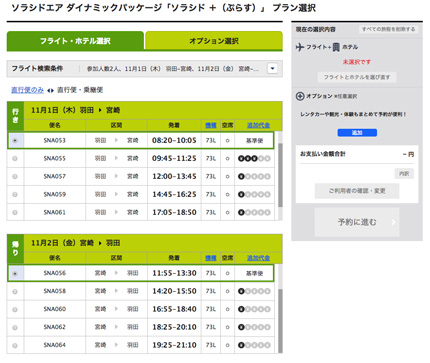The image size is (430, 363).
Task: Click the フライトとホテルを選び直す button
Action: pyautogui.click(x=357, y=77)
